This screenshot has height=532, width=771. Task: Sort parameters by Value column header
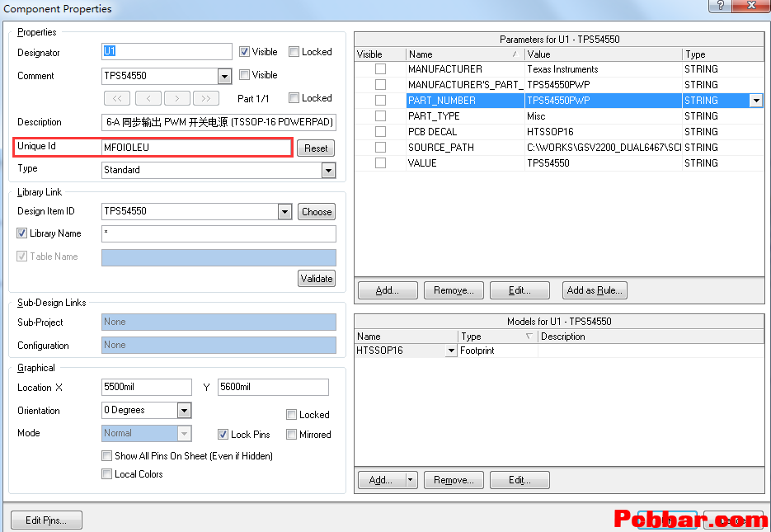(604, 54)
